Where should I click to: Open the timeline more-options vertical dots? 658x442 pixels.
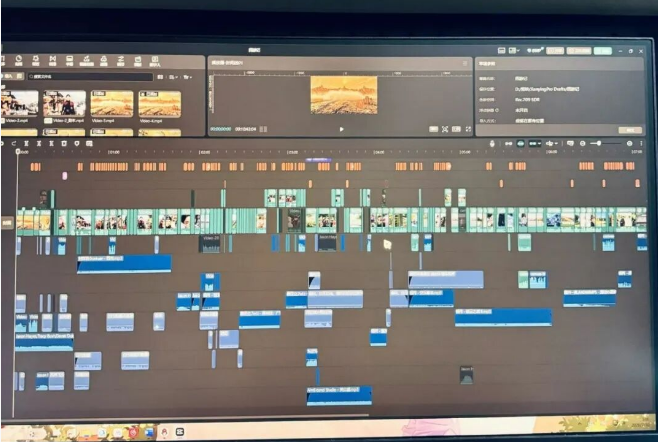(x=641, y=144)
